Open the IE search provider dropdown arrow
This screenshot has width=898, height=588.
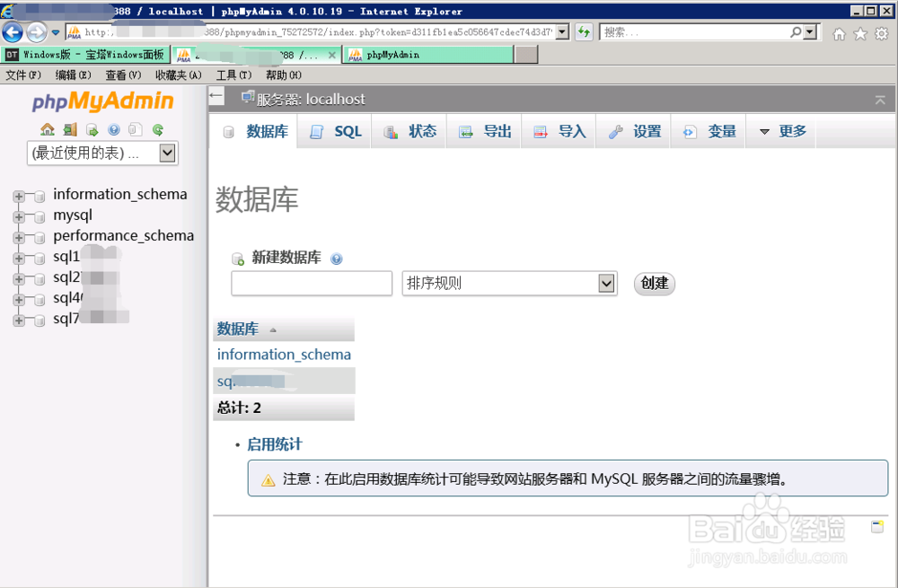pos(810,32)
